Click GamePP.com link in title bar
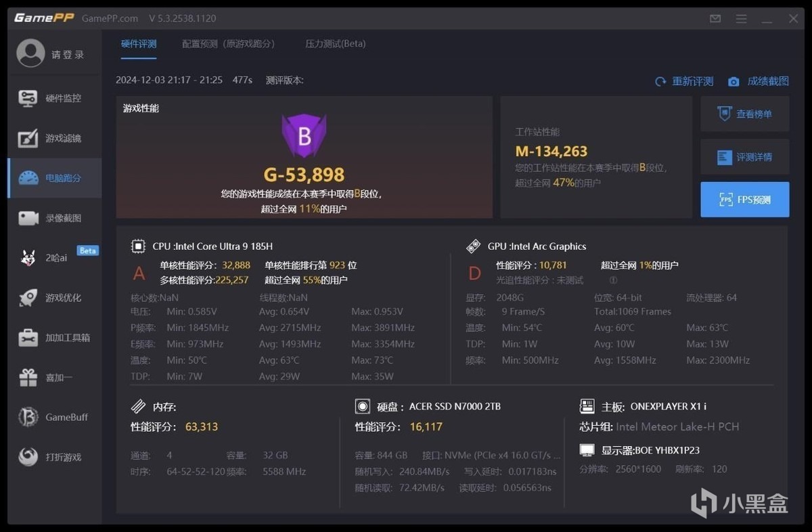Image resolution: width=812 pixels, height=532 pixels. tap(110, 18)
